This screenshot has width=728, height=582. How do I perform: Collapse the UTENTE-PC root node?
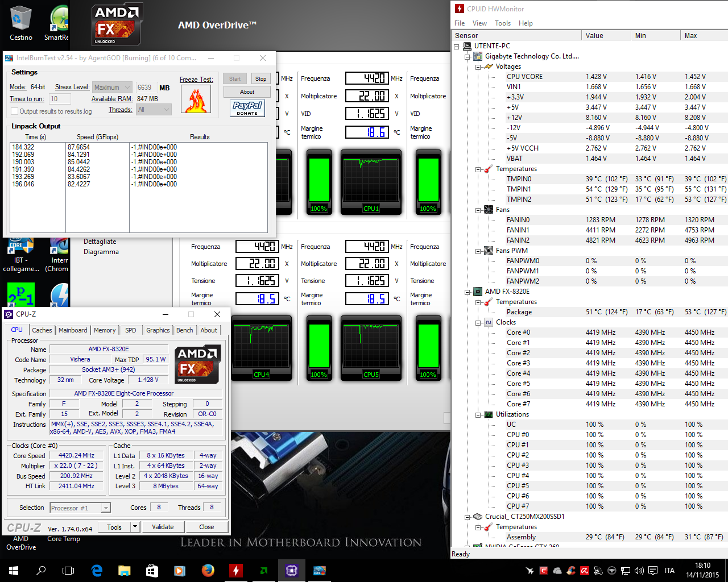(x=457, y=46)
